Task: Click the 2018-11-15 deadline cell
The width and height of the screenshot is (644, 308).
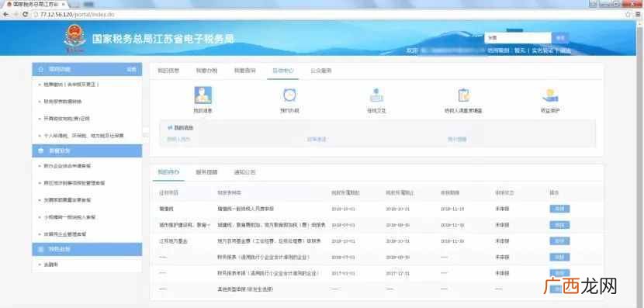Action: coord(452,209)
